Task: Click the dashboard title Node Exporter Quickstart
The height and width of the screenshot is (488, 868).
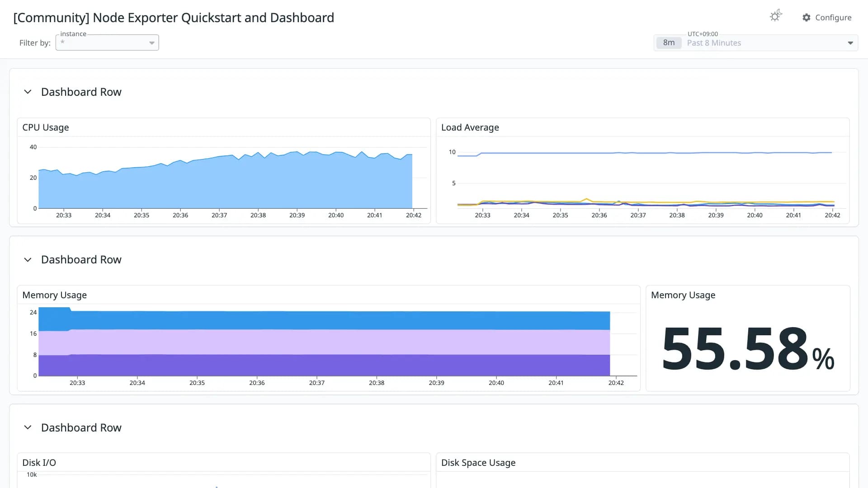Action: click(x=174, y=18)
